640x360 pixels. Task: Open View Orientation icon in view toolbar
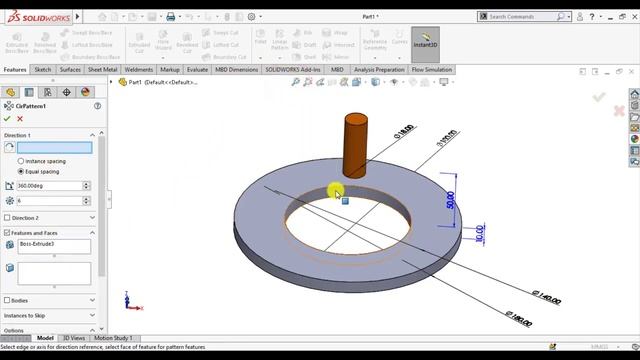click(357, 82)
